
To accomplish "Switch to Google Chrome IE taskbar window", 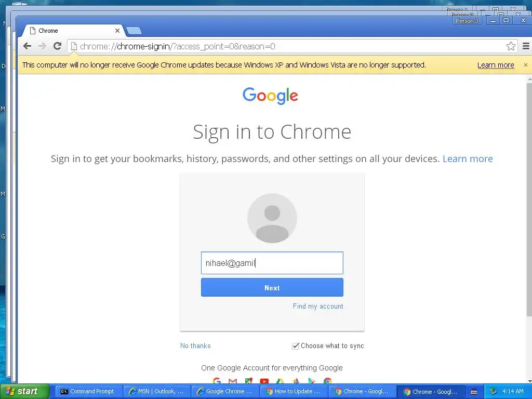I will pos(225,391).
